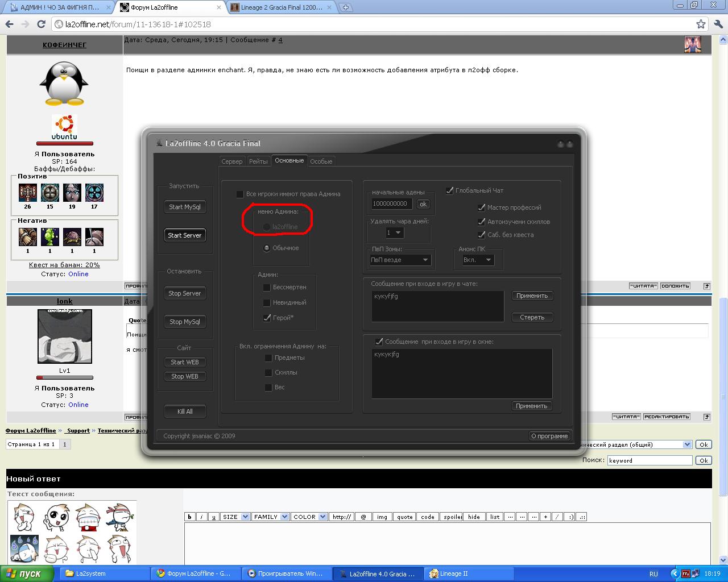Open the SIZE dropdown in the reply editor
This screenshot has height=582, width=728.
[x=235, y=517]
